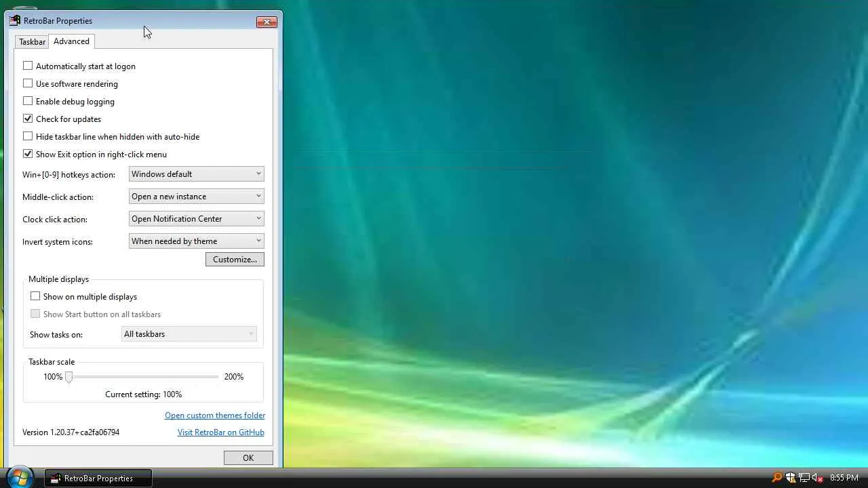868x488 pixels.
Task: Open the Clock click action combo box
Action: (196, 219)
